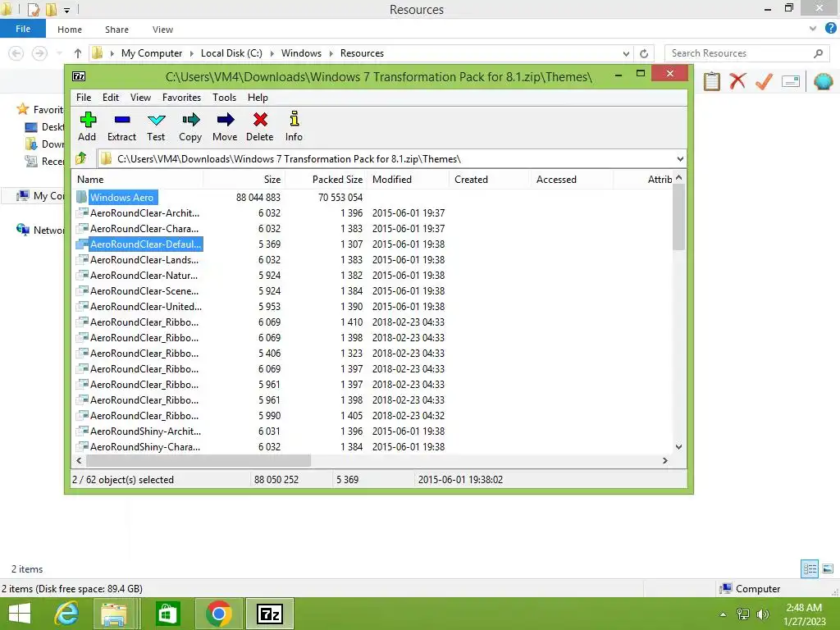Select the AeroRoundClear-United... file
Image resolution: width=840 pixels, height=630 pixels.
(146, 307)
